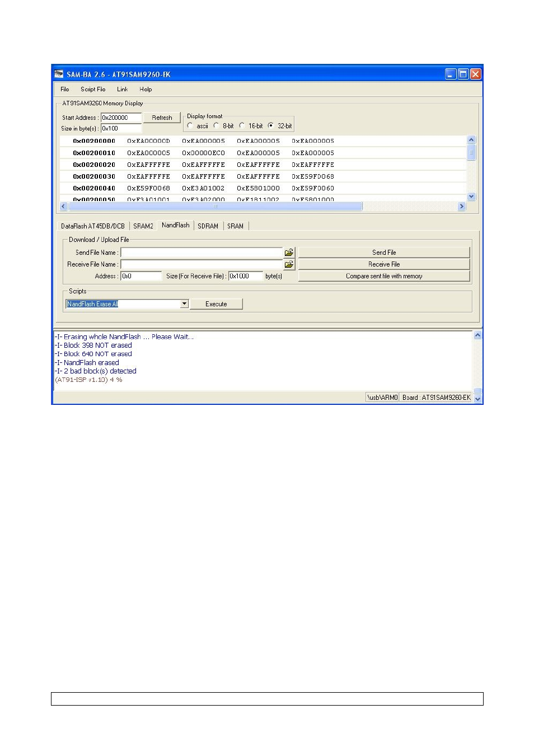Switch to NandFlash tab
534x756 pixels.
[176, 225]
